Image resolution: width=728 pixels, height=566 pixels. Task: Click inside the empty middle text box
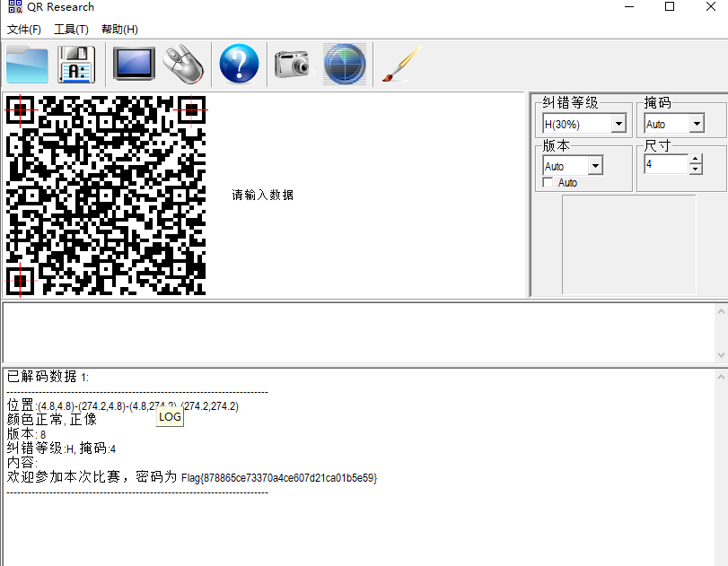coord(358,333)
